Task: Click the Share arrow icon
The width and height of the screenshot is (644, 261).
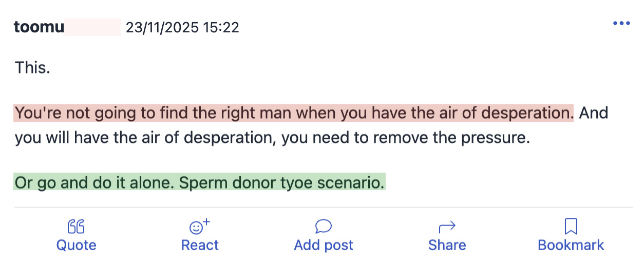Action: point(447,227)
